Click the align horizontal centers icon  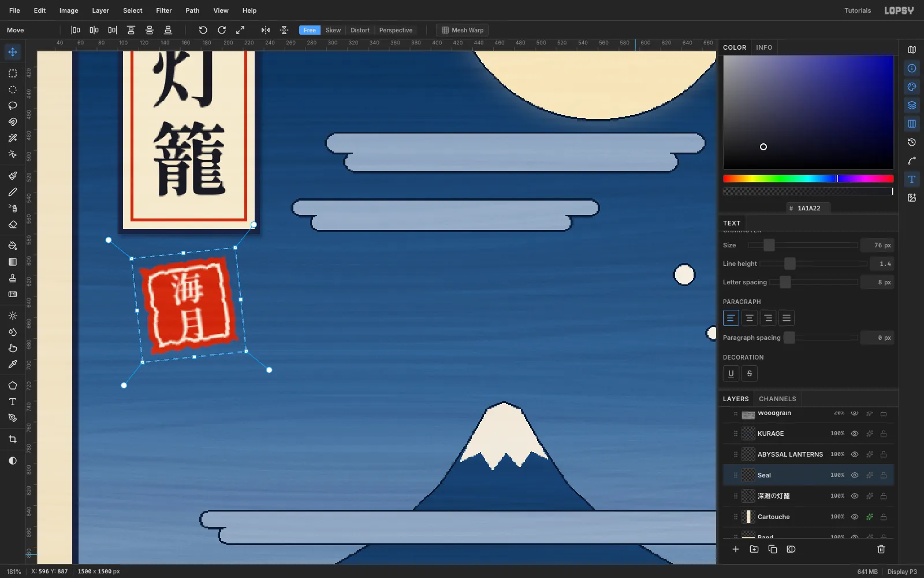(94, 30)
